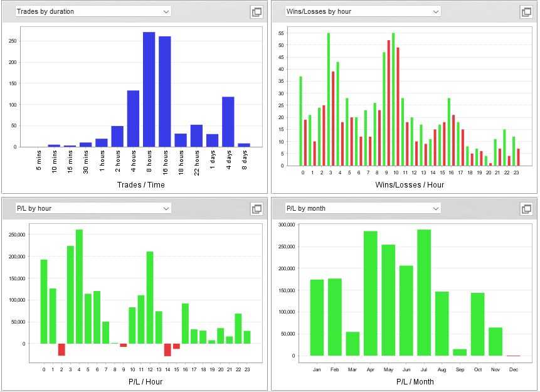
Task: Click the hour 4 bar in P/L by hour
Action: coord(79,287)
